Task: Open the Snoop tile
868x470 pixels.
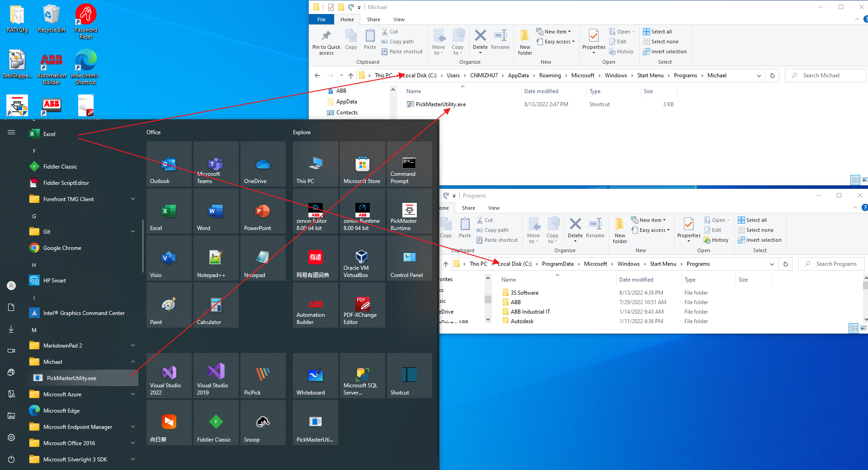Action: point(263,423)
